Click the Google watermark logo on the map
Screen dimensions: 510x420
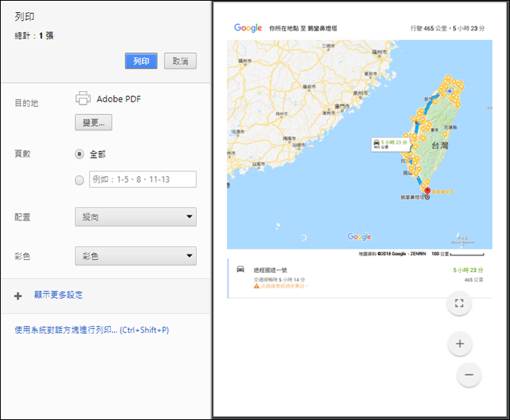tap(359, 237)
